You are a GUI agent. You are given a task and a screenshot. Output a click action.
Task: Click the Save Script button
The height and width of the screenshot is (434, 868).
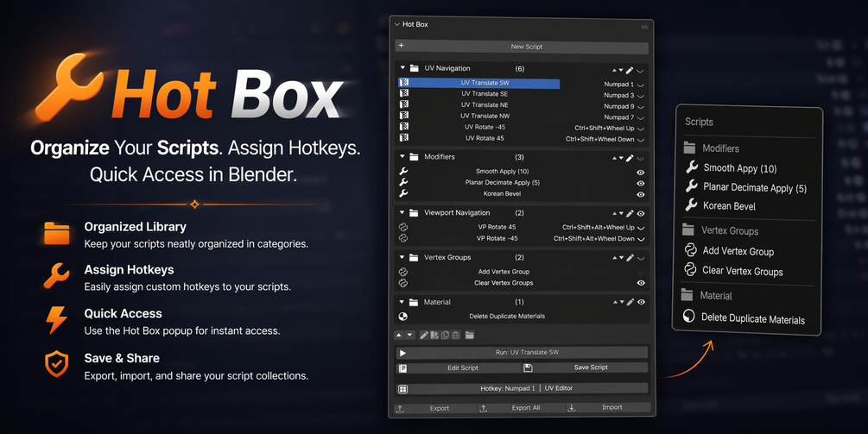point(585,368)
